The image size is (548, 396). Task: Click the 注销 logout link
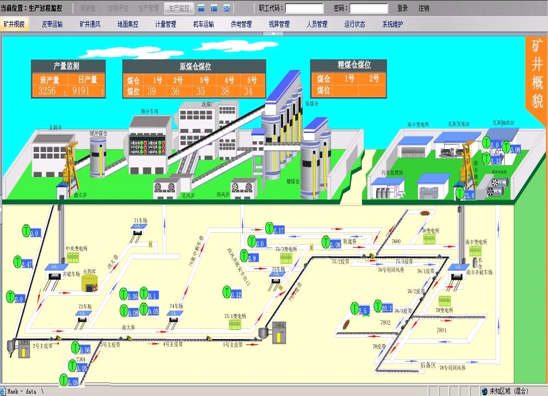point(424,8)
